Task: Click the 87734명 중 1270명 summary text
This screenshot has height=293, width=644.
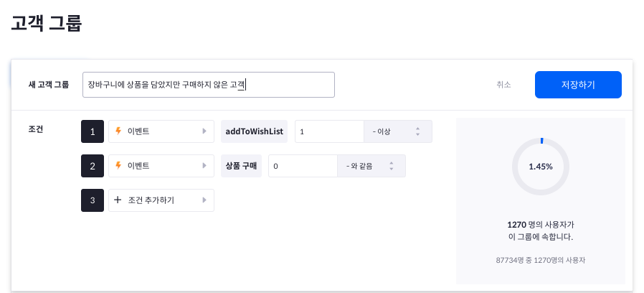Action: (541, 260)
